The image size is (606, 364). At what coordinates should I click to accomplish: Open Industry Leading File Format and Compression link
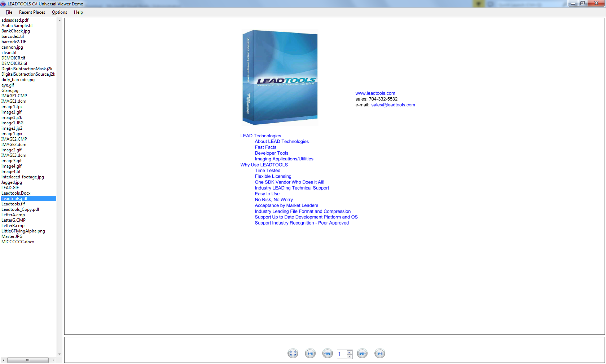(303, 212)
